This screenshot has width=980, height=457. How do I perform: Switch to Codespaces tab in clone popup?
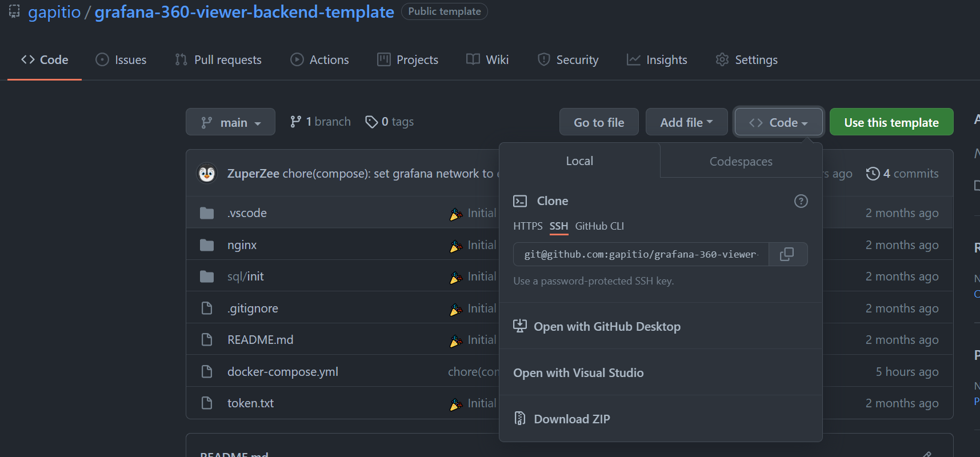[x=741, y=161]
